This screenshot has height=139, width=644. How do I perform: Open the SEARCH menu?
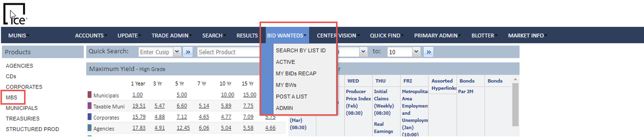(x=214, y=36)
